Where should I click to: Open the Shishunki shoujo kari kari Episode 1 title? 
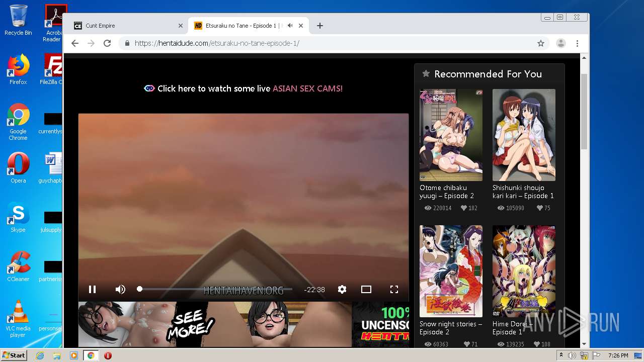tap(523, 192)
